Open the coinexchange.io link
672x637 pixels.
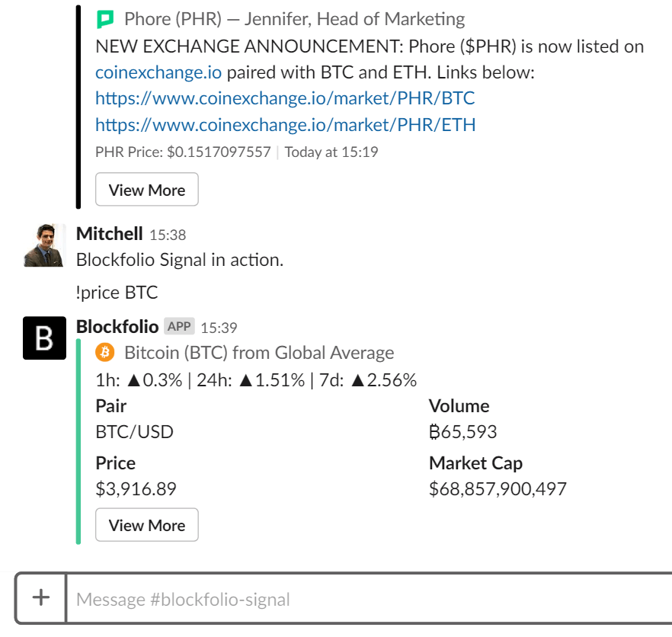coord(158,73)
